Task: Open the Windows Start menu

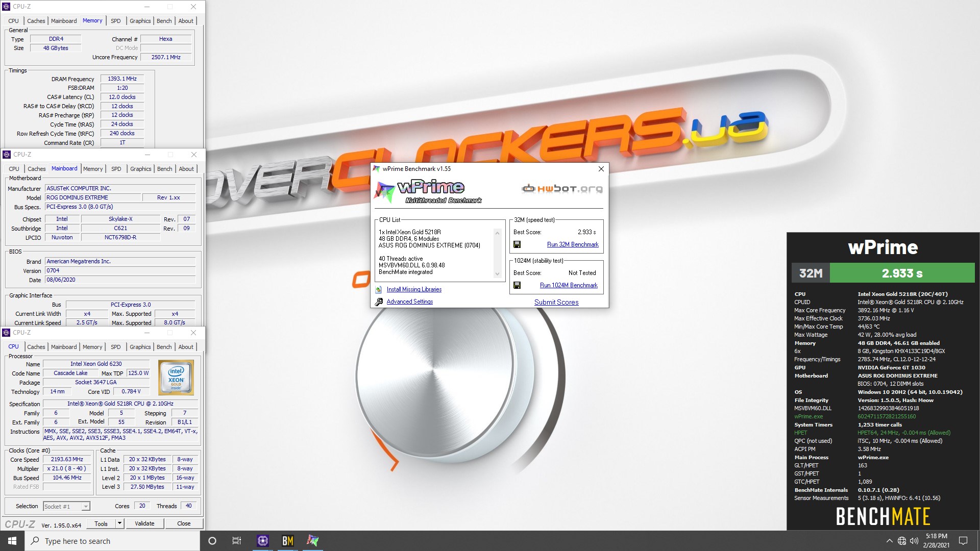Action: (x=12, y=541)
